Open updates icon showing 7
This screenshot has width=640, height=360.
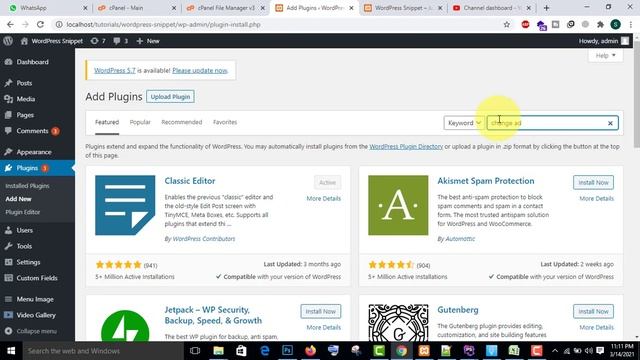pyautogui.click(x=98, y=41)
